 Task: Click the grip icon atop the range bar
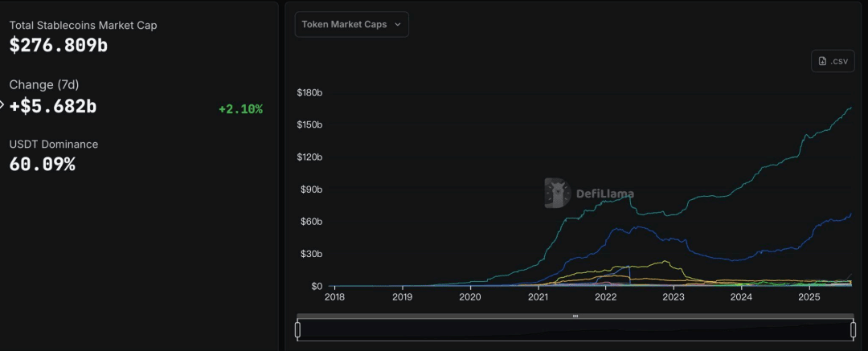tap(575, 316)
